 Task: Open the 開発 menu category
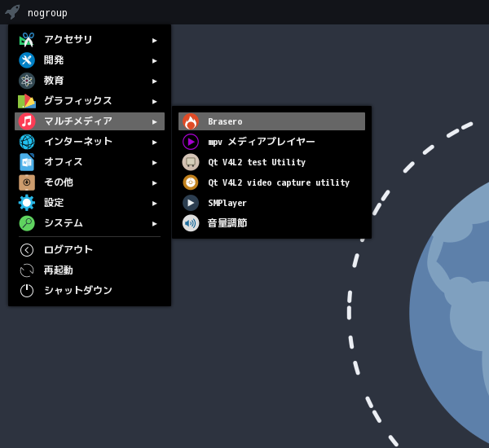tap(90, 60)
